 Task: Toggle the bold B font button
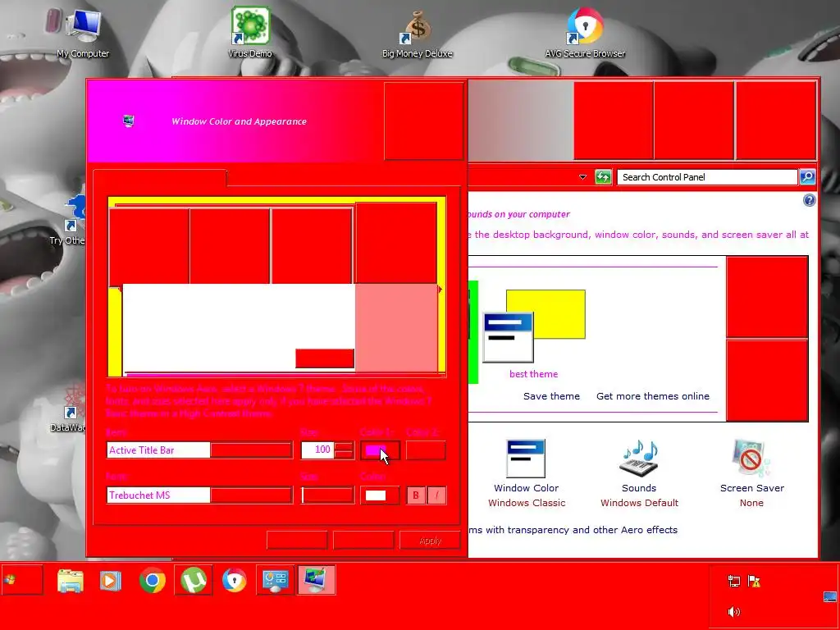click(x=416, y=495)
